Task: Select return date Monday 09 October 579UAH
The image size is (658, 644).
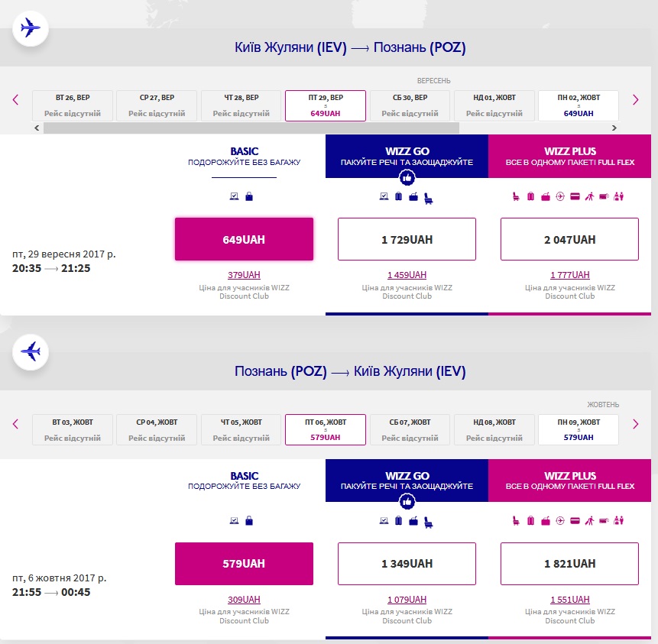Action: 578,429
